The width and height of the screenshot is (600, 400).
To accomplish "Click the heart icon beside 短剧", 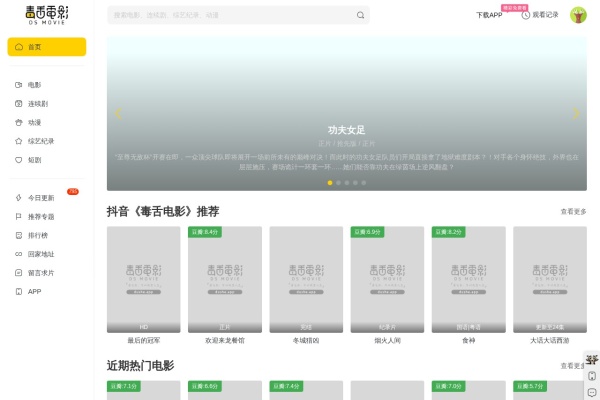I will click(x=18, y=160).
